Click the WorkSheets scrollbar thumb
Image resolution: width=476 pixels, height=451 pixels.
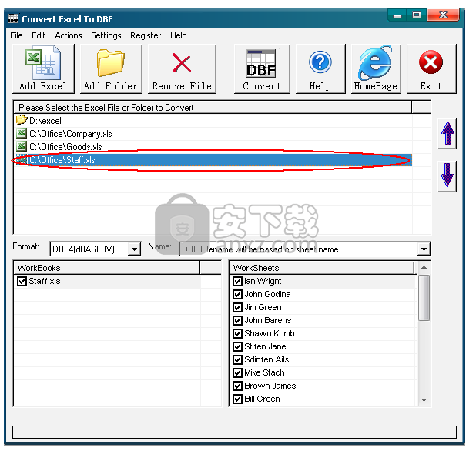[424, 298]
